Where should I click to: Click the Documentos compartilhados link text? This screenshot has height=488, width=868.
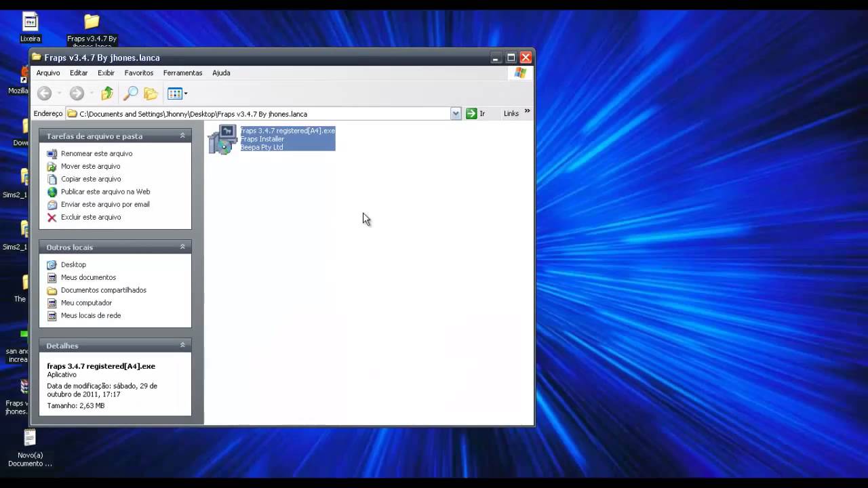[104, 290]
